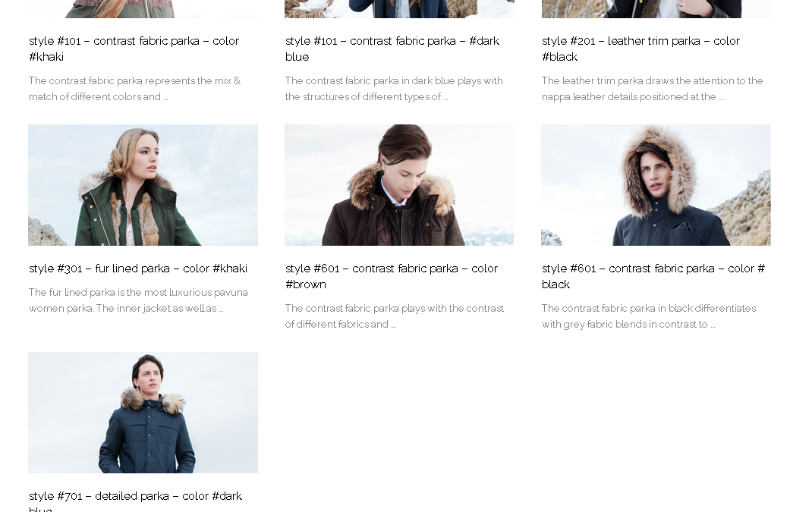Image resolution: width=812 pixels, height=512 pixels.
Task: Select the photo of man in dark blue parka
Action: [x=143, y=413]
